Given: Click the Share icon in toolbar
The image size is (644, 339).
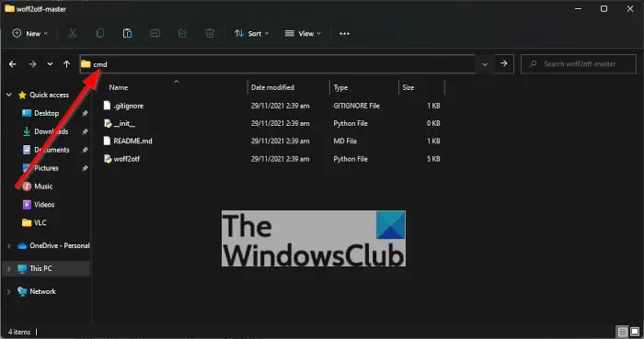Looking at the screenshot, I should (182, 34).
